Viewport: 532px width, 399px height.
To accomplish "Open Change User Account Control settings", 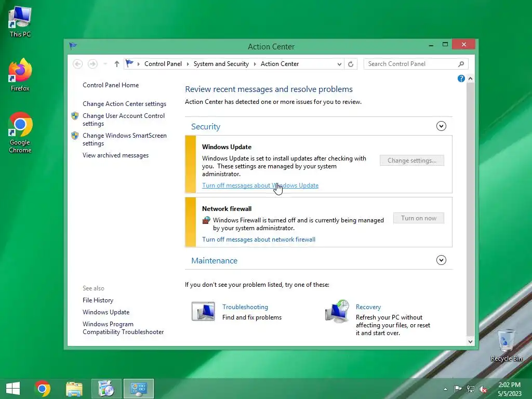I will (x=124, y=119).
